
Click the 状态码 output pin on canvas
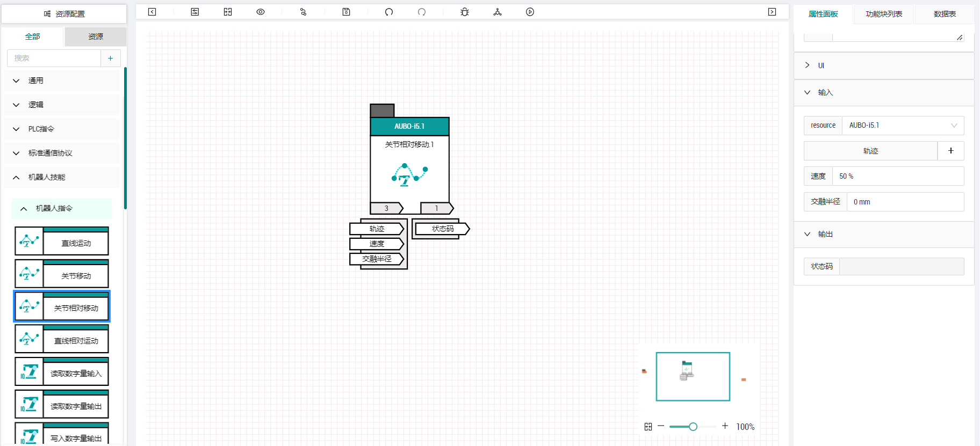(443, 229)
